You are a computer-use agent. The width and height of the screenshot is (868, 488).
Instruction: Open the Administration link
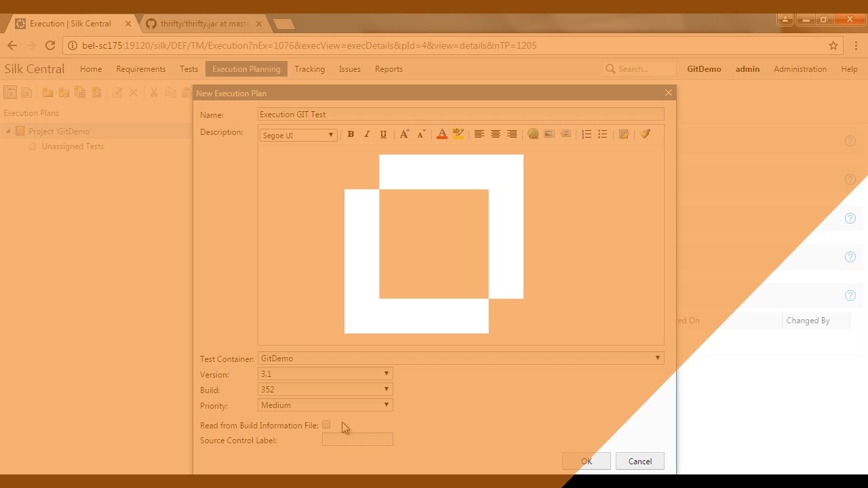[x=800, y=69]
